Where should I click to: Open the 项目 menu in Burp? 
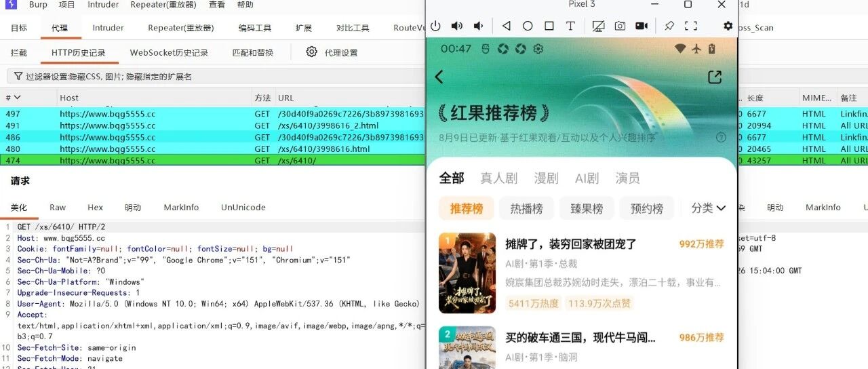point(66,5)
